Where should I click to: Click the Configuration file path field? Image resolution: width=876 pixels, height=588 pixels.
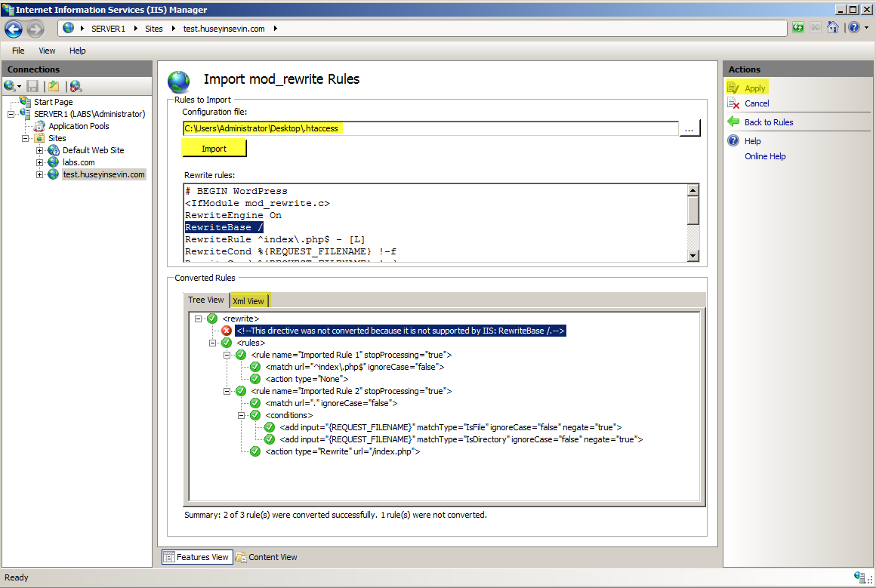coord(430,128)
